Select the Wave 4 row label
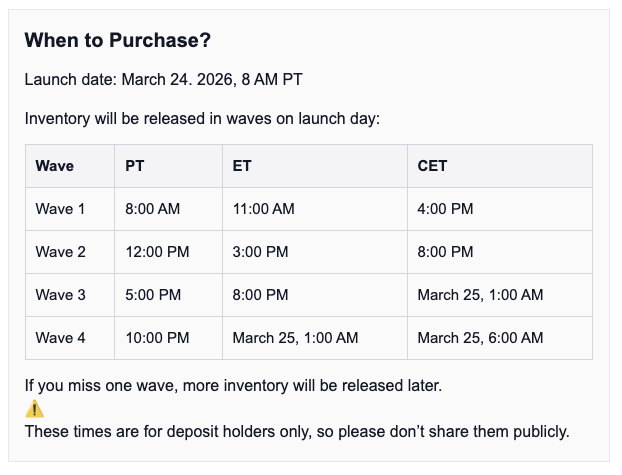622x475 pixels. tap(61, 338)
